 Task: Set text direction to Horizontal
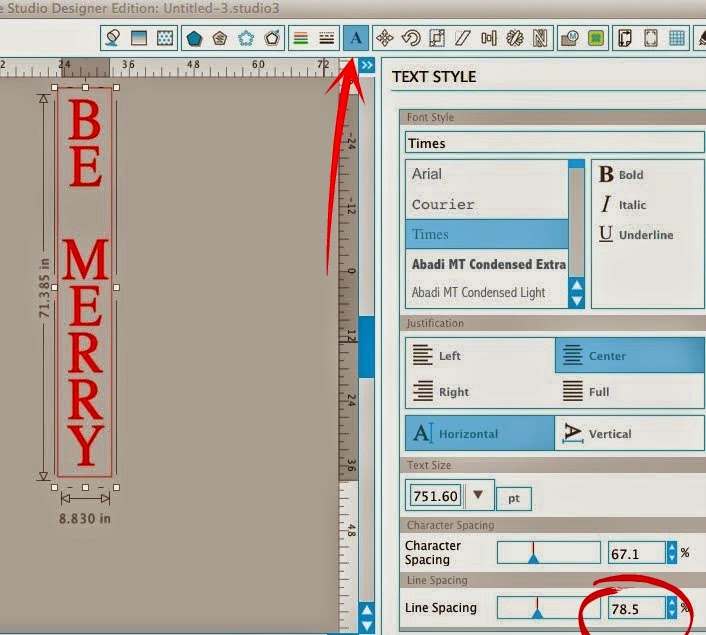point(480,433)
